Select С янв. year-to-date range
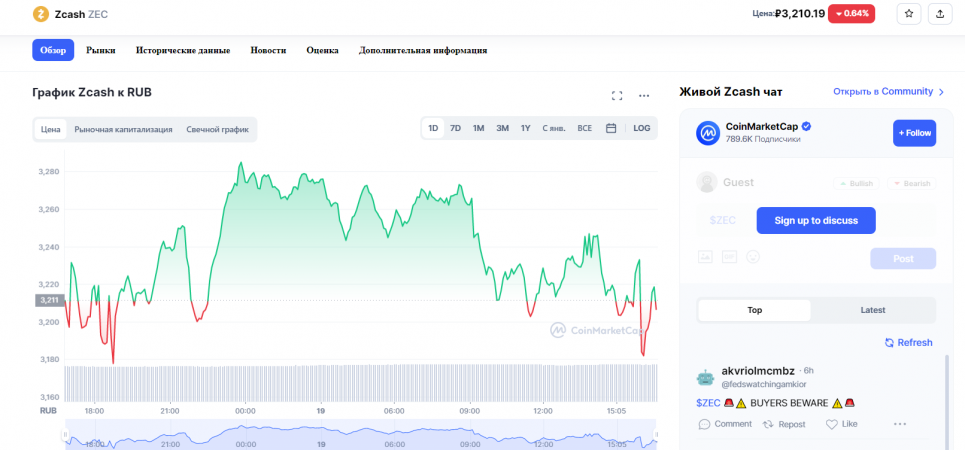This screenshot has width=965, height=450. pyautogui.click(x=554, y=128)
